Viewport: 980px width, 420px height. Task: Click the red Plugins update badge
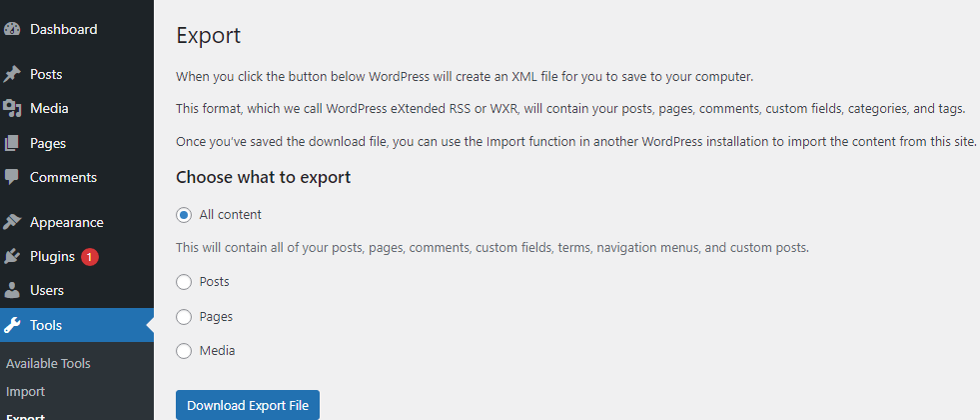89,257
